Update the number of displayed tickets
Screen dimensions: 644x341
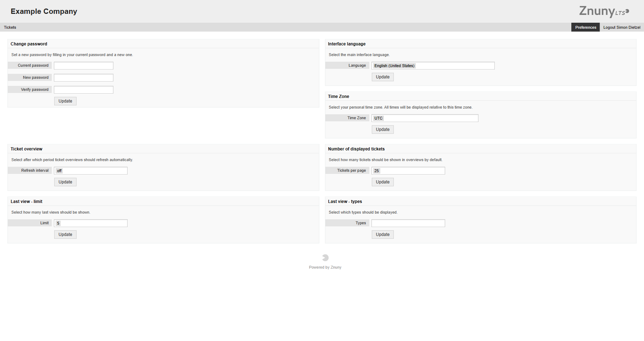pos(382,182)
